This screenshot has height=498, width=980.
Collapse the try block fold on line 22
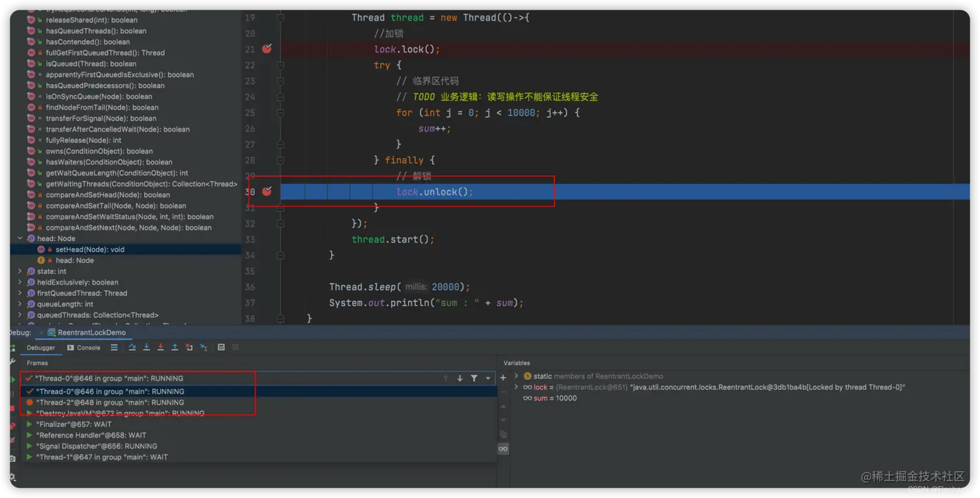281,65
